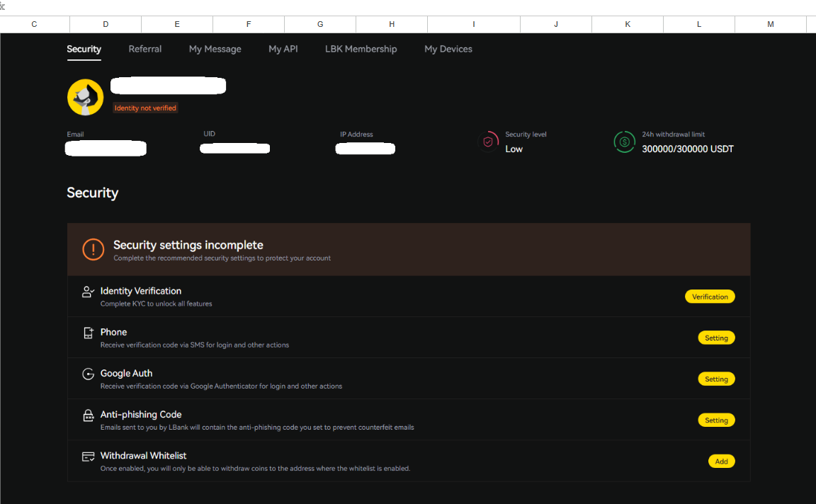This screenshot has height=504, width=816.
Task: Click 'Complete the recommended security settings' text
Action: 222,258
